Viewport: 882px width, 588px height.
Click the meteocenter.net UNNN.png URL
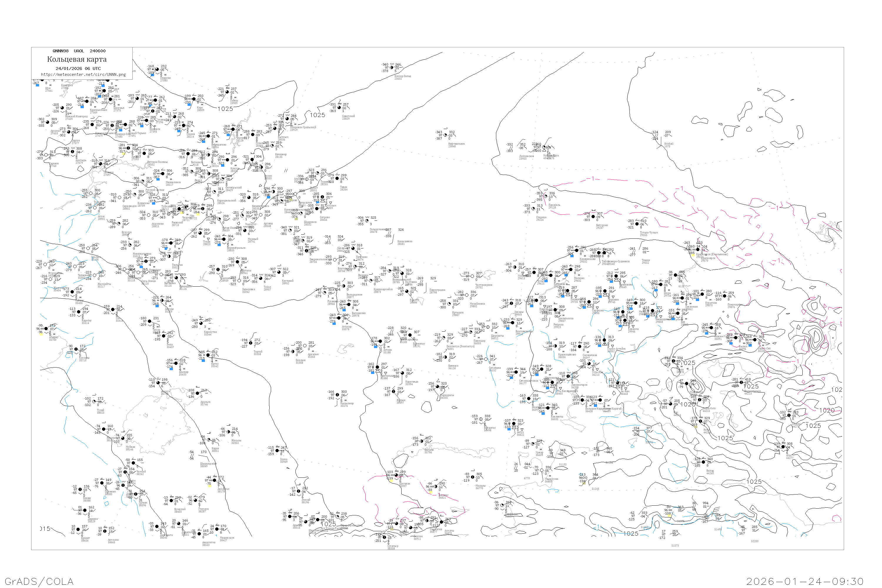[x=83, y=74]
